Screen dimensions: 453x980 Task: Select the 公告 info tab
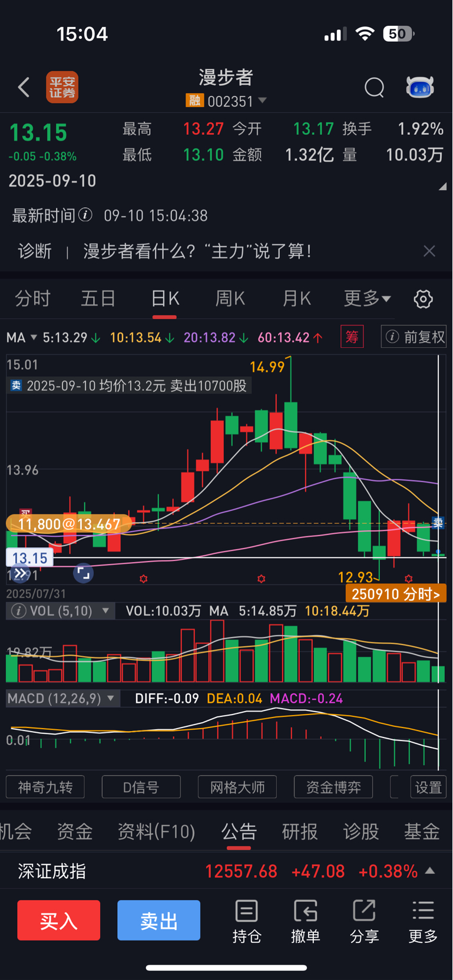pos(239,831)
